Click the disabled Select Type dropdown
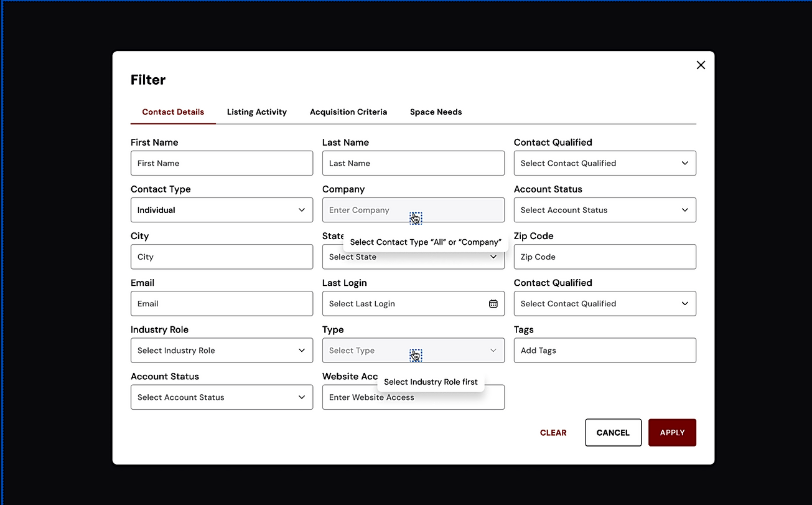Image resolution: width=812 pixels, height=505 pixels. 413,351
